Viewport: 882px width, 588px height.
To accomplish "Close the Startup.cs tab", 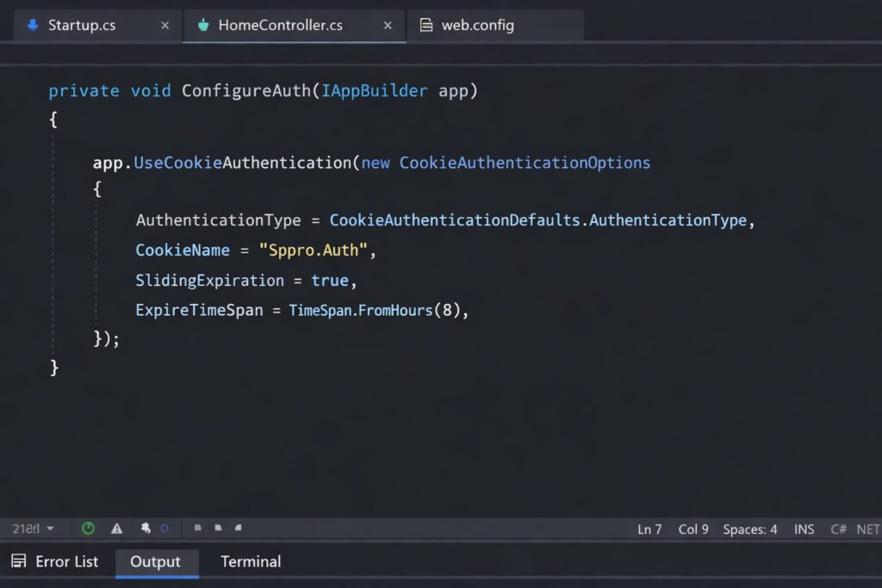I will tap(165, 25).
